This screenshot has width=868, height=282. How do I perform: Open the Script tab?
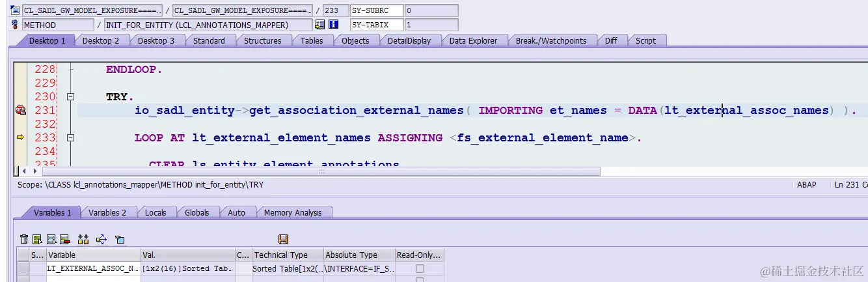click(x=645, y=40)
